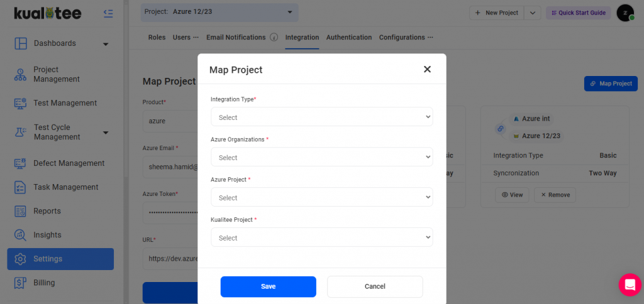Expand the Test Cycle Management arrow
This screenshot has height=304, width=644.
pos(106,133)
